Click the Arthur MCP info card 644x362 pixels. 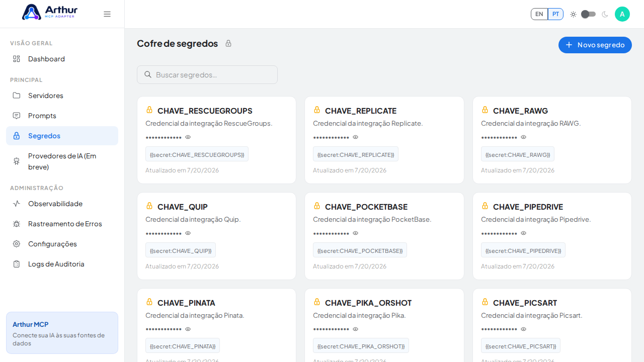(62, 333)
